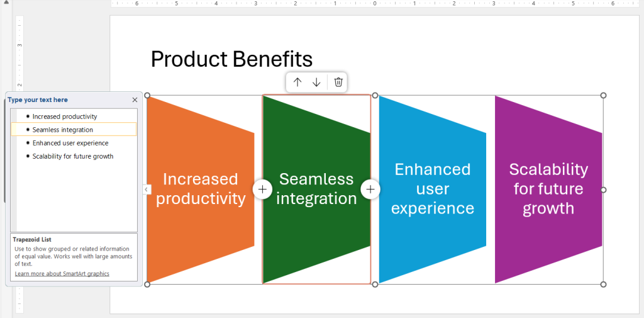Image resolution: width=644 pixels, height=318 pixels.
Task: Move the selected shape down with the arrow icon
Action: tap(316, 82)
